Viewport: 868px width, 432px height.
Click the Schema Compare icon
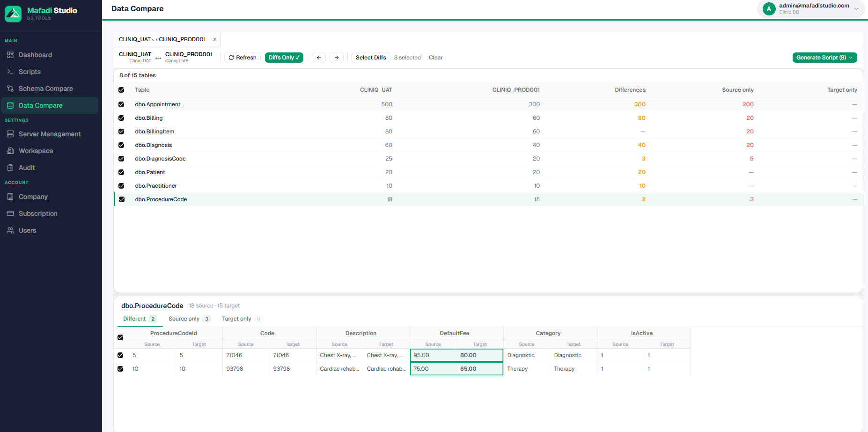10,88
